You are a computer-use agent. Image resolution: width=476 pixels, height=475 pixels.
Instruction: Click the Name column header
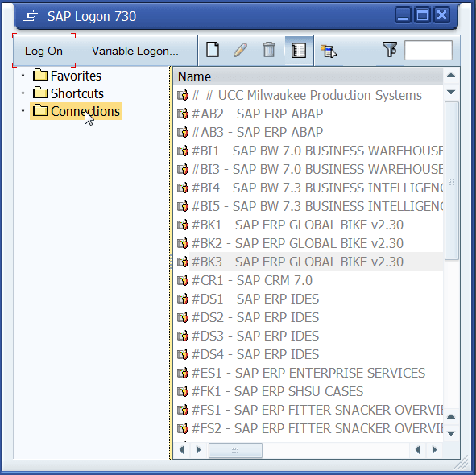click(308, 76)
